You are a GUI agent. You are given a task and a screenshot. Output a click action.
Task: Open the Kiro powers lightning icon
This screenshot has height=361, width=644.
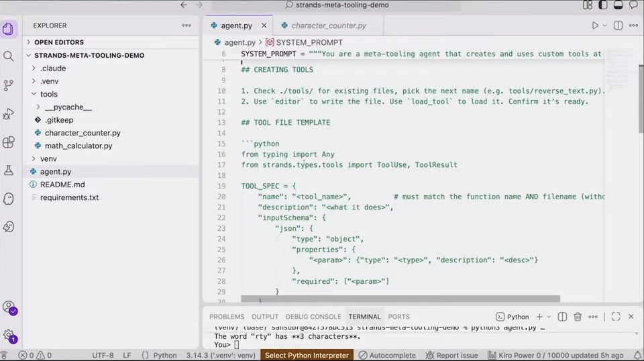click(x=8, y=227)
